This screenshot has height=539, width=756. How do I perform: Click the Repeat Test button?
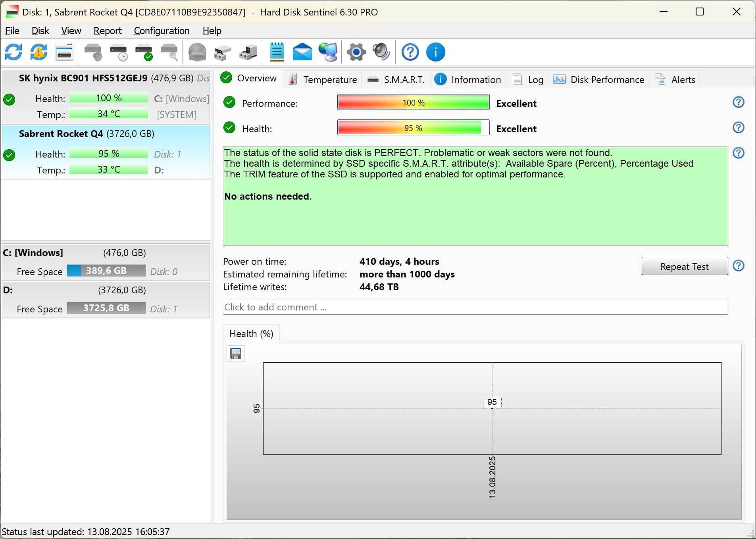coord(685,266)
